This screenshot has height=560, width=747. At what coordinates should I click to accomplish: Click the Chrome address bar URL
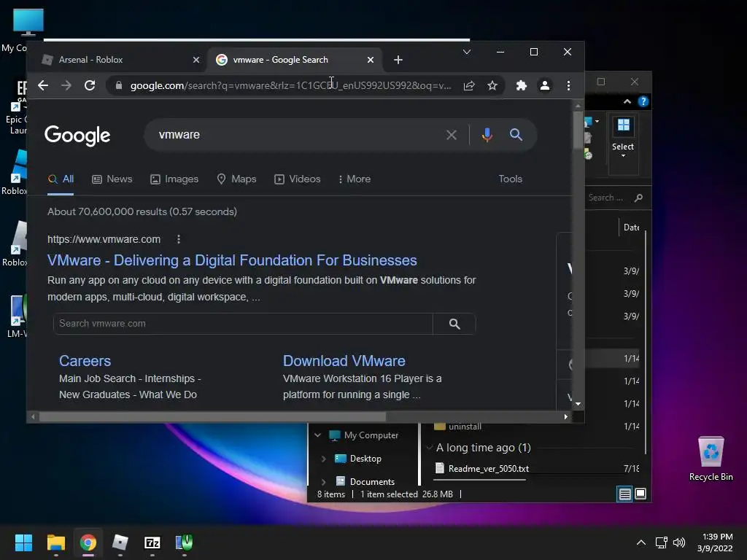point(290,86)
